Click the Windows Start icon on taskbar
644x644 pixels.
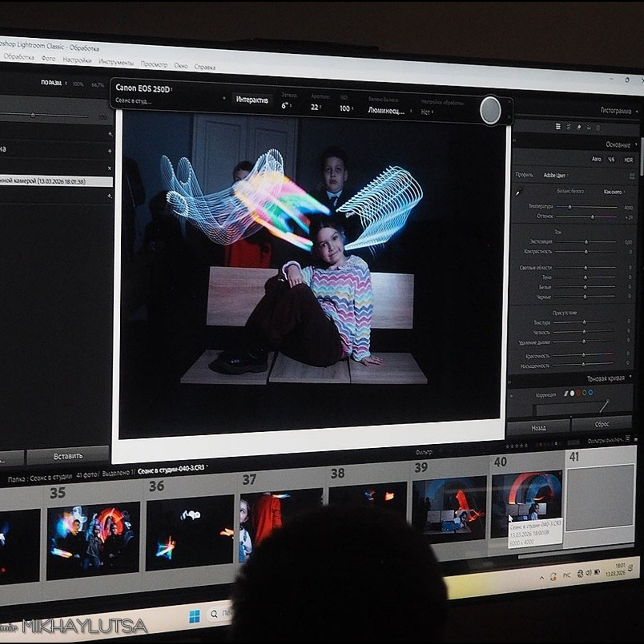[194, 616]
